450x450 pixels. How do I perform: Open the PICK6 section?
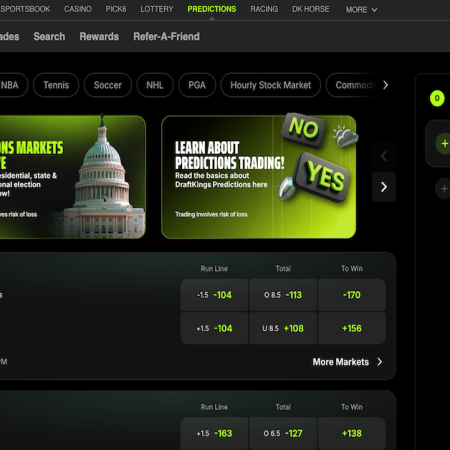(x=116, y=9)
